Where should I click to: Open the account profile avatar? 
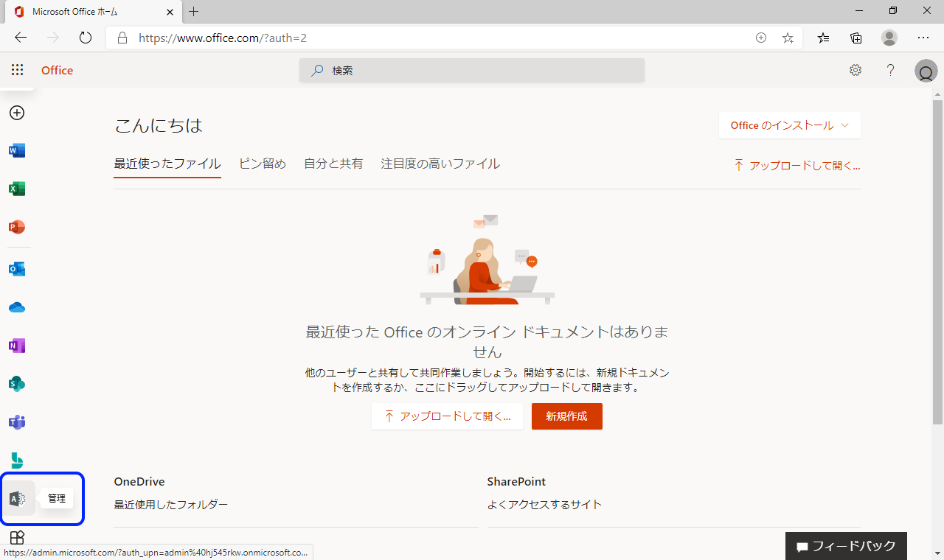tap(926, 71)
